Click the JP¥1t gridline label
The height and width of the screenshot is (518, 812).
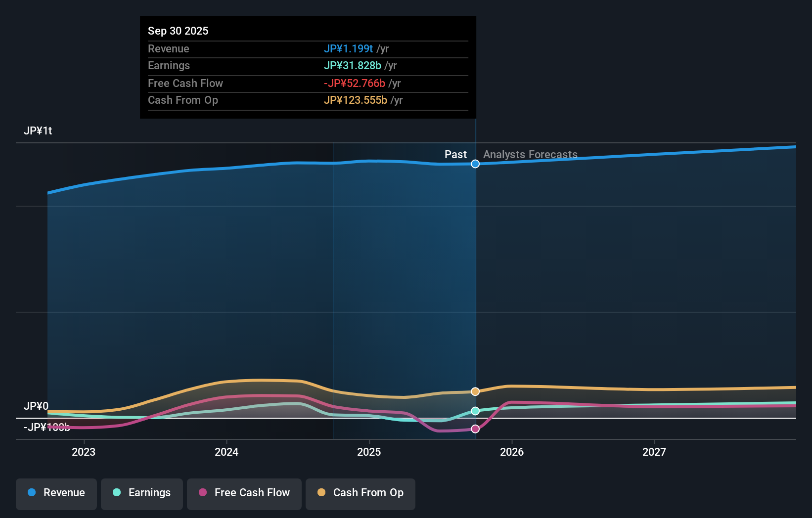tap(38, 130)
